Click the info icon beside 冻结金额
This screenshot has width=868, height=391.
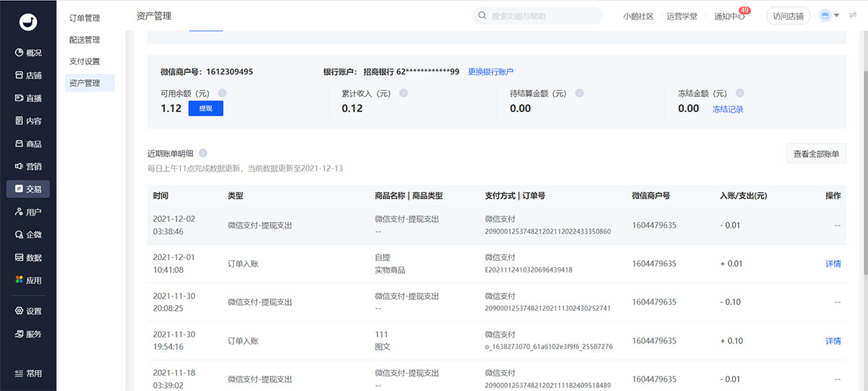[x=739, y=93]
